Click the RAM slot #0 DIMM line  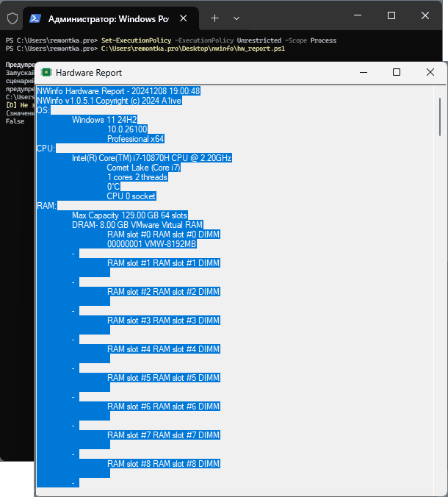(x=163, y=235)
